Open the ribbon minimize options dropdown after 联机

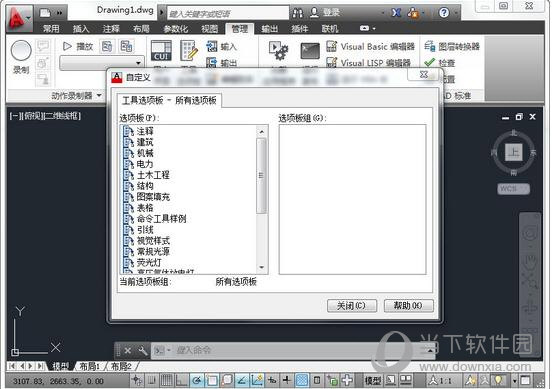[367, 28]
